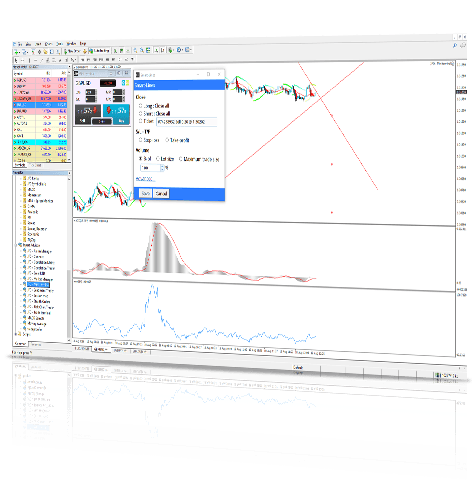472x482 pixels.
Task: Click the zoom out magnifier icon
Action: click(142, 50)
